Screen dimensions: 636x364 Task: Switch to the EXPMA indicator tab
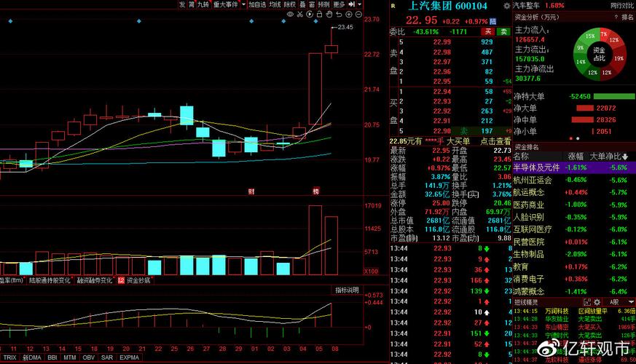coord(130,357)
